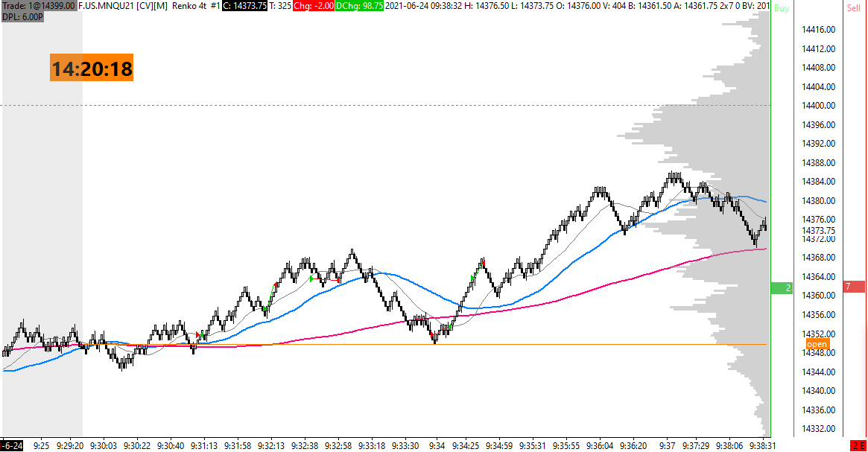Click the orange 'open' price label

817,344
